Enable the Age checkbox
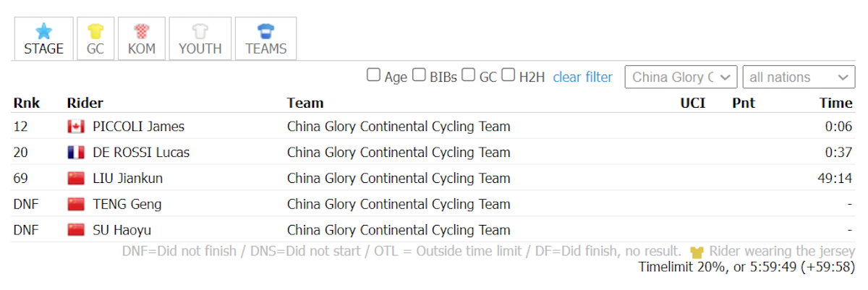Viewport: 868px width, 290px height. [x=373, y=74]
